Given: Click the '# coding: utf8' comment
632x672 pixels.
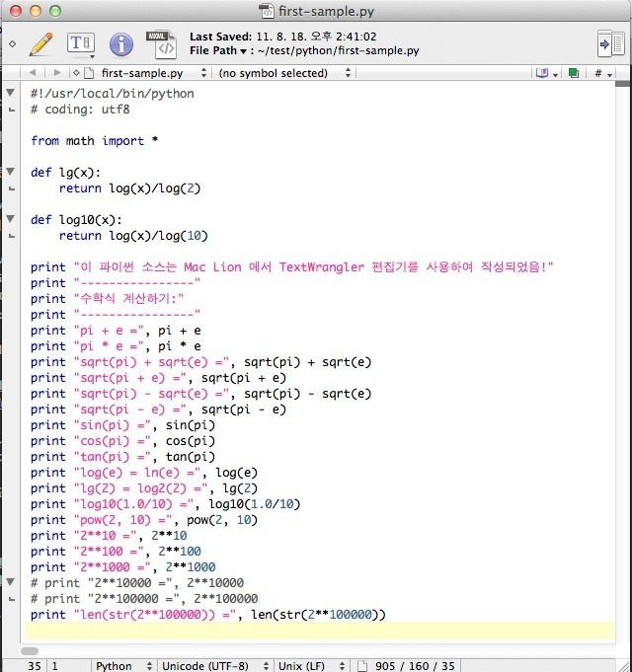Looking at the screenshot, I should pos(80,110).
